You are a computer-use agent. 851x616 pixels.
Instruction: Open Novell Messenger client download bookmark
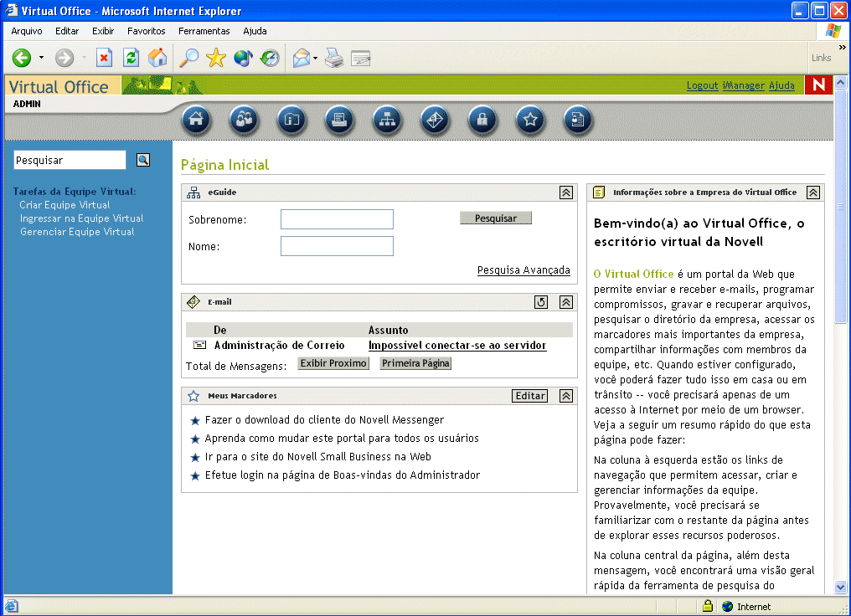coord(324,419)
